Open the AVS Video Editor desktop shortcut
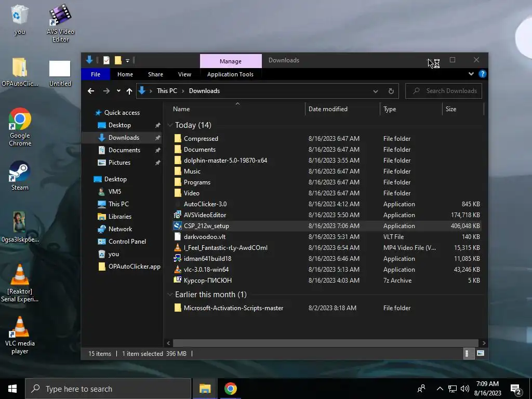Screen dimensions: 532x399 (x=60, y=23)
